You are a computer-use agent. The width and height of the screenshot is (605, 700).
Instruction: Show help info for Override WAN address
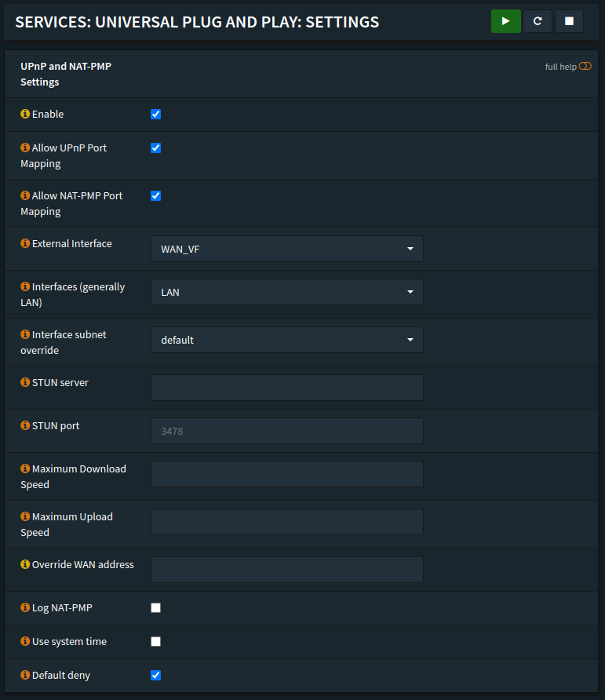pyautogui.click(x=25, y=563)
